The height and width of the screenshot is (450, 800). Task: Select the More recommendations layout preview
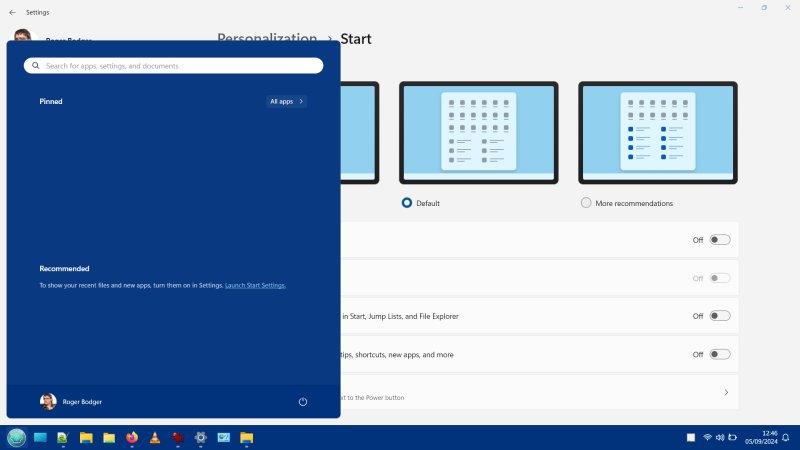pyautogui.click(x=657, y=132)
